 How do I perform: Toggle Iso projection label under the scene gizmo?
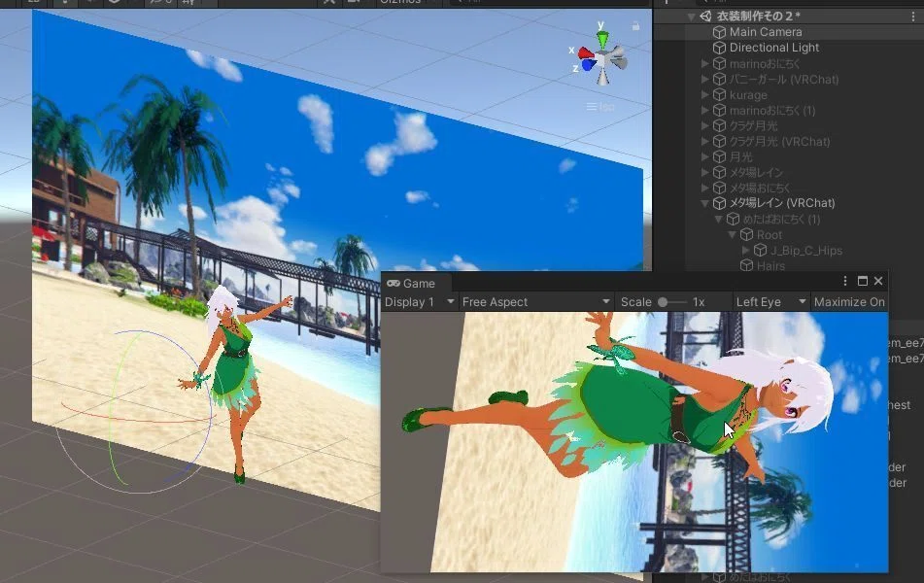pos(599,107)
